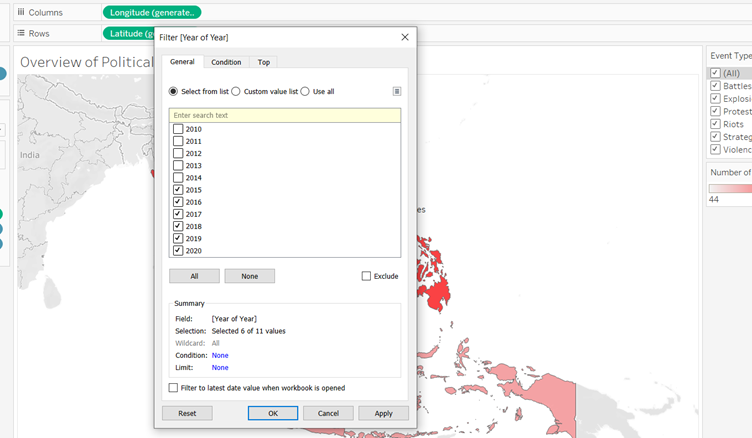
Task: Click the Columns shelf icon
Action: (x=21, y=12)
